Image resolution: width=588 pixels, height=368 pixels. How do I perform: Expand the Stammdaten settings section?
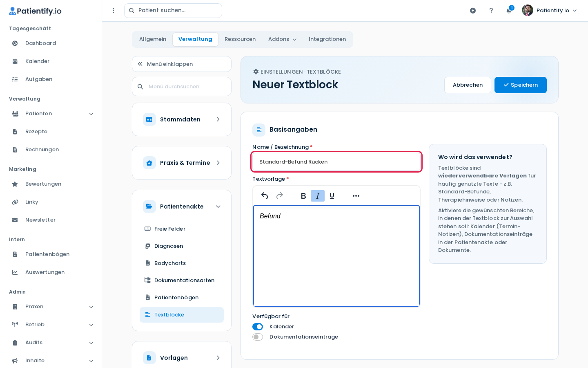tap(182, 119)
